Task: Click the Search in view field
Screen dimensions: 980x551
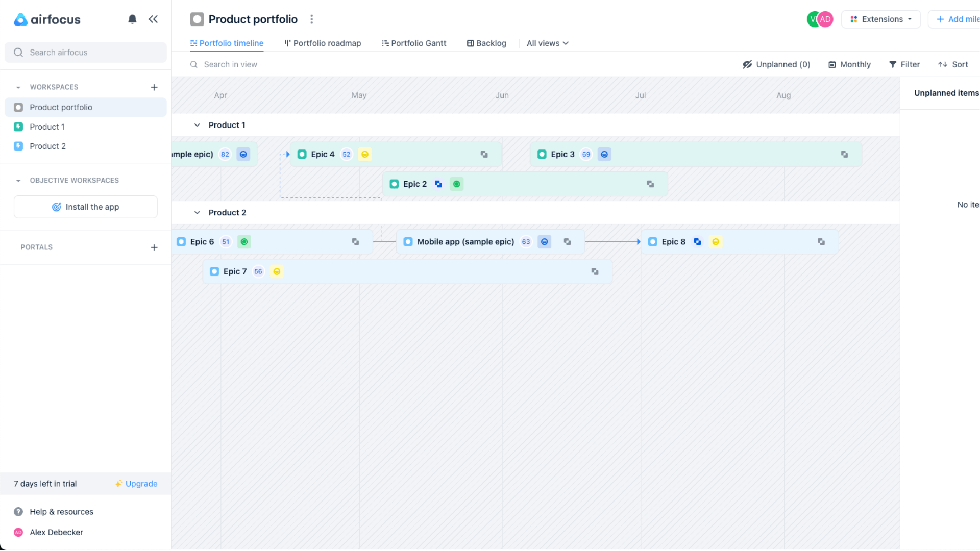Action: coord(231,64)
